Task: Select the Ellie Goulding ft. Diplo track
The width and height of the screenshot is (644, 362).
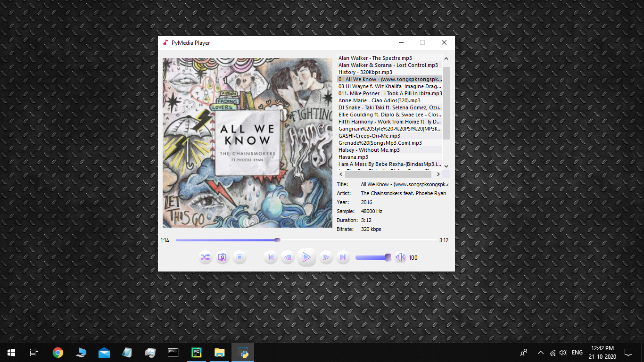Action: 389,115
